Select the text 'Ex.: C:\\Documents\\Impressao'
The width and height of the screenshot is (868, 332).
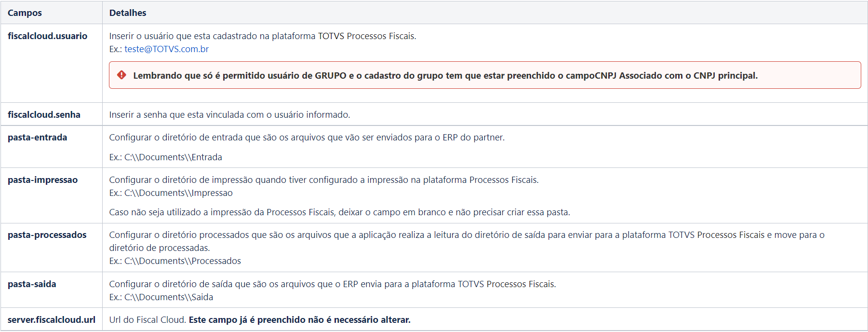click(171, 193)
